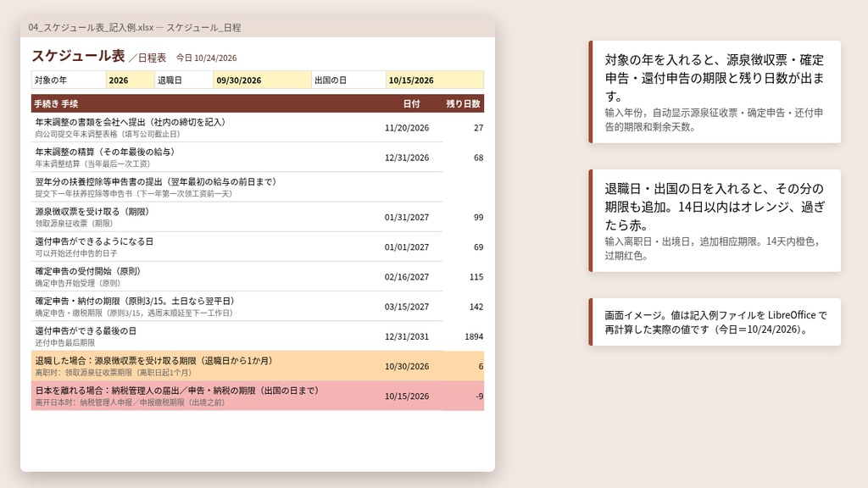Select the 退職日 label cell
The width and height of the screenshot is (868, 488).
[x=184, y=80]
